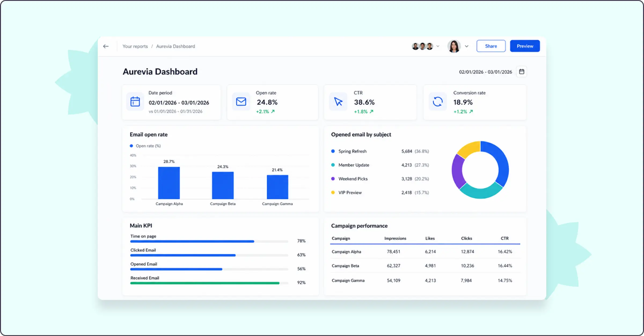Click the Campaign Gamma bar
Screen dimensions: 644x336
277,187
